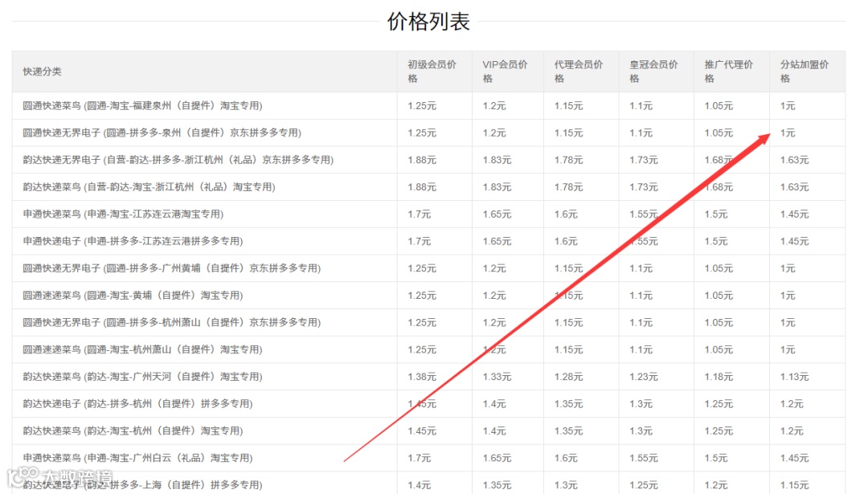The height and width of the screenshot is (494, 868).
Task: Click 皇冠会员 '1.73元' in 自营-韵达-淘宝-浙江杭州 row
Action: (643, 187)
